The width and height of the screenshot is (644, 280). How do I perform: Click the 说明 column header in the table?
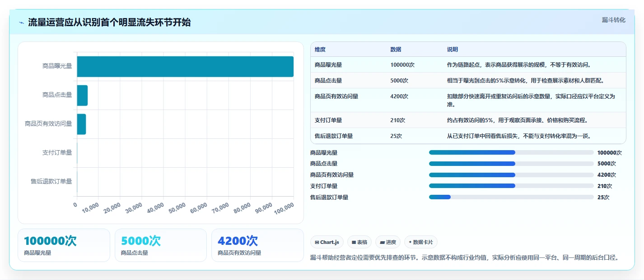coord(453,50)
